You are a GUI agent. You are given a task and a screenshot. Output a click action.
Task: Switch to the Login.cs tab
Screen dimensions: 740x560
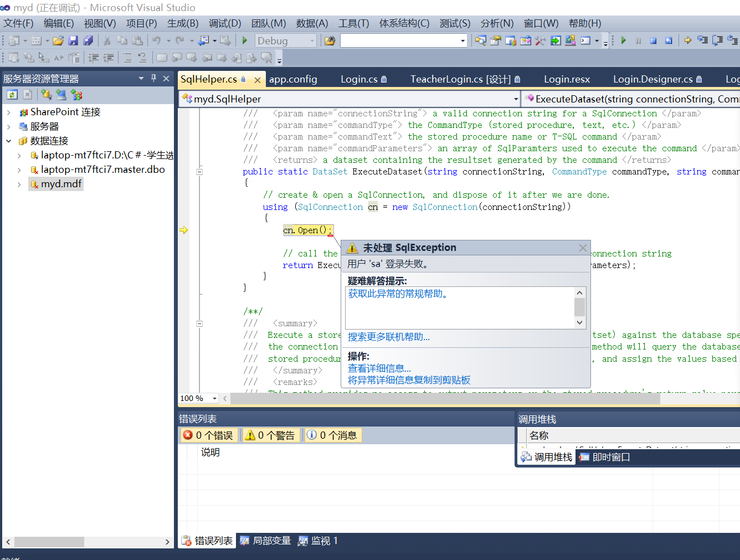tap(363, 79)
